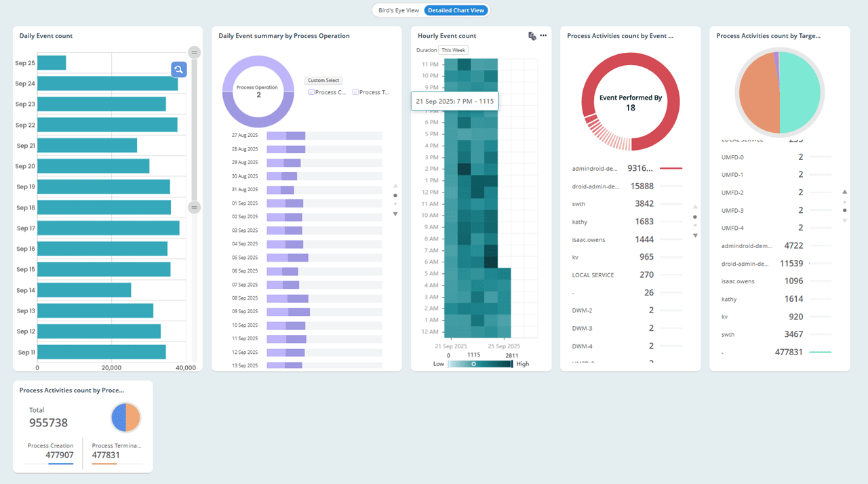Open the three-dot menu on Hourly Event count
Screen dimensions: 868x484
pyautogui.click(x=543, y=36)
